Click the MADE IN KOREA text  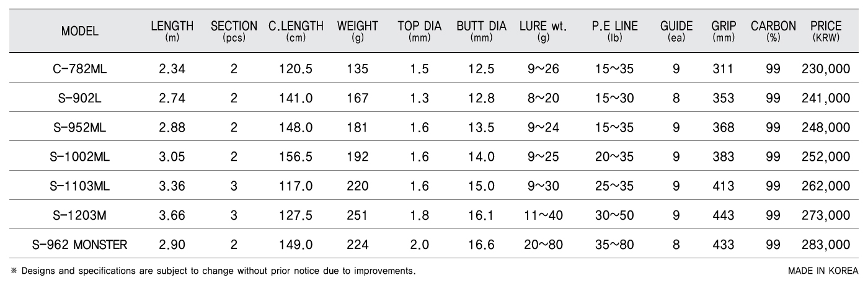tap(823, 271)
